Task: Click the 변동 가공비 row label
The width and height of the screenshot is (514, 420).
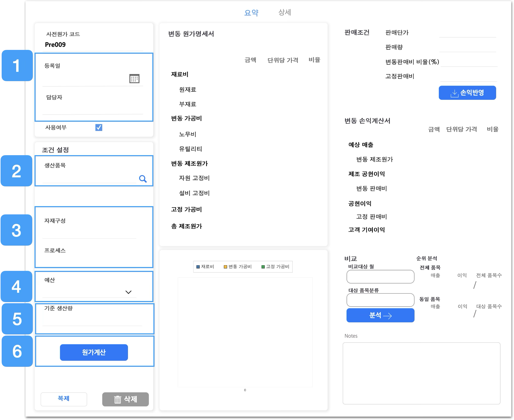Action: pyautogui.click(x=187, y=118)
